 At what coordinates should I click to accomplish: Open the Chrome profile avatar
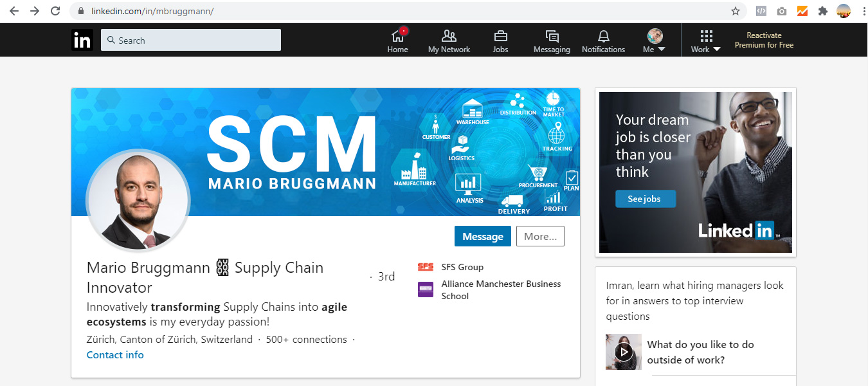point(844,11)
